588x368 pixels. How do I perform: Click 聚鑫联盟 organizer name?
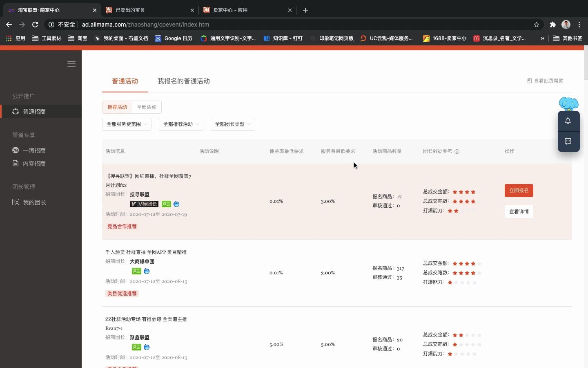(140, 338)
